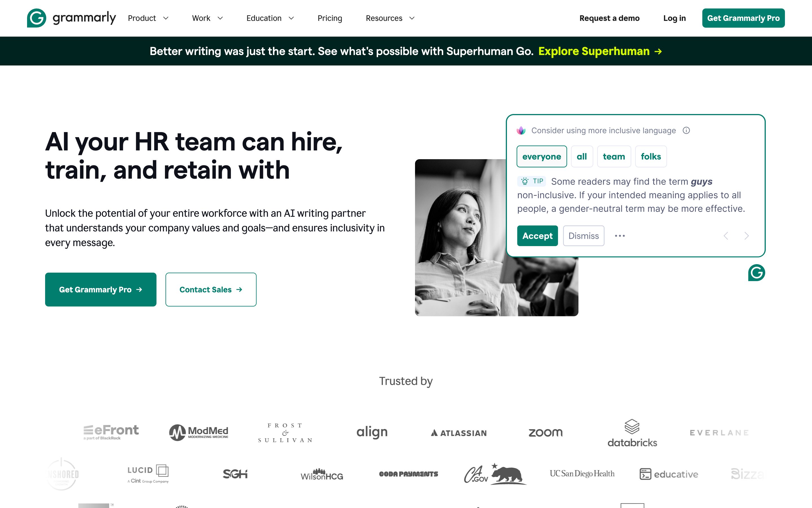Image resolution: width=812 pixels, height=508 pixels.
Task: Click the Coda Payments logo
Action: pos(408,474)
